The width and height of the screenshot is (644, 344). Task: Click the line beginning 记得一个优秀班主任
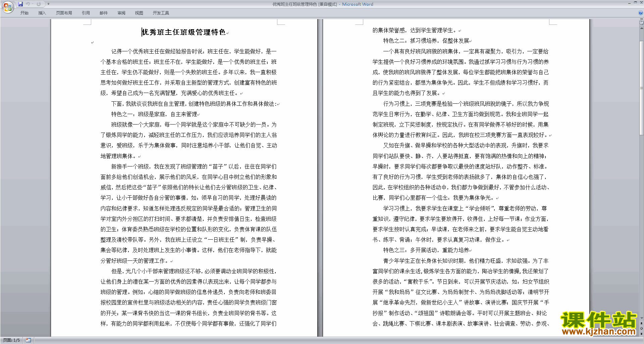click(194, 51)
